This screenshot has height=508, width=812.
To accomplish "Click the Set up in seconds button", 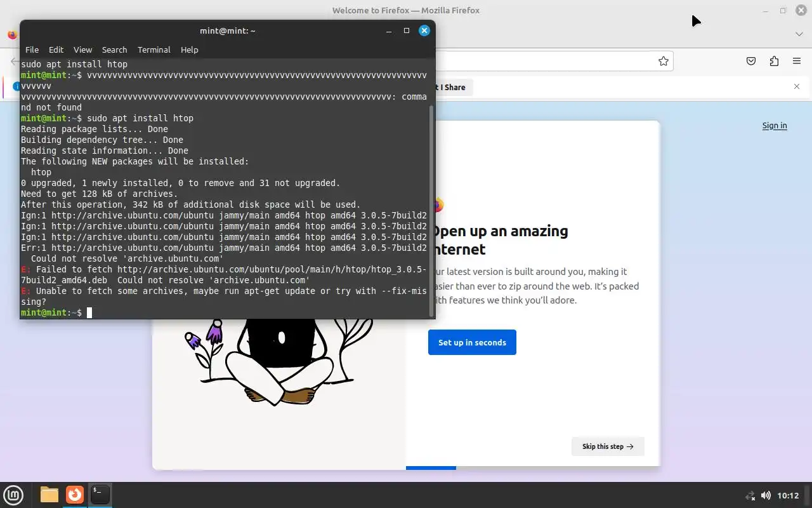I will (472, 342).
